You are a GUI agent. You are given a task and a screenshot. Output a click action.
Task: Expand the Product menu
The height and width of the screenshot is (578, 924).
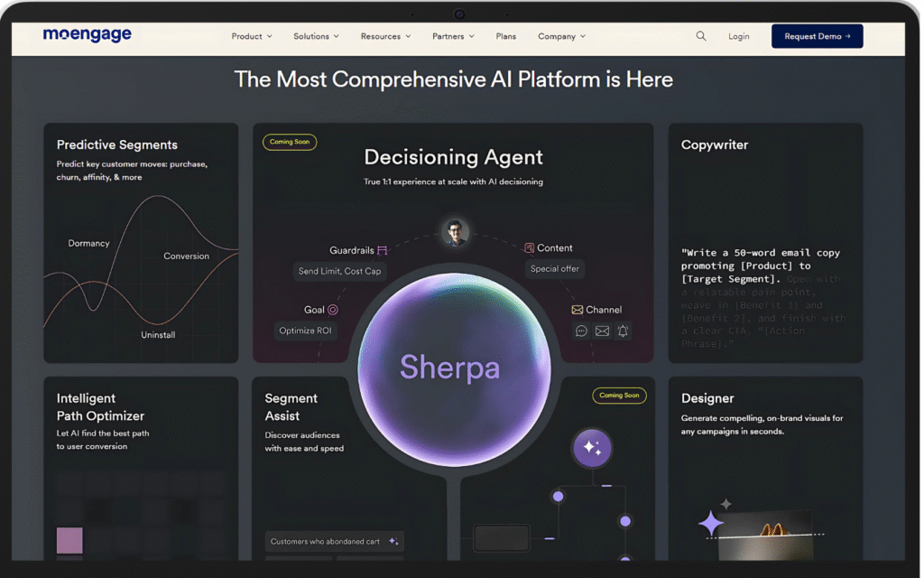252,36
